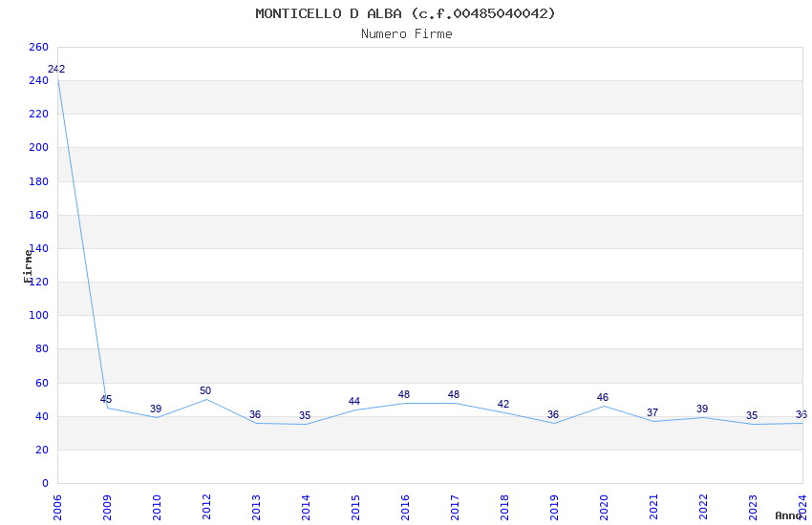
Task: Click the data label 39 above 2010
Action: (156, 409)
